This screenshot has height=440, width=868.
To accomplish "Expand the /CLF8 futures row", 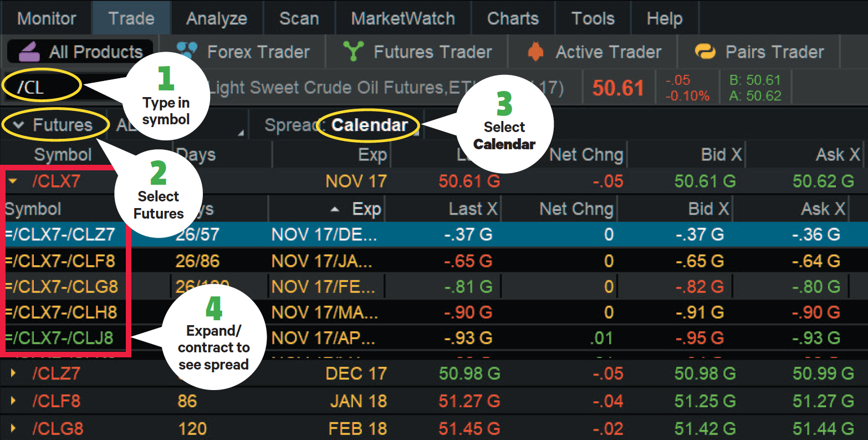I will [13, 401].
